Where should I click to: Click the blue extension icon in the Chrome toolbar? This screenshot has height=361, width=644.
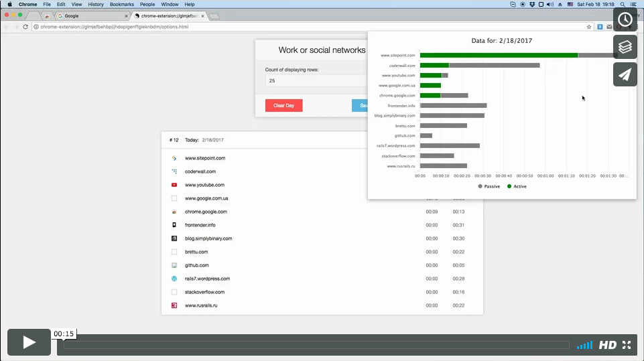(x=600, y=27)
